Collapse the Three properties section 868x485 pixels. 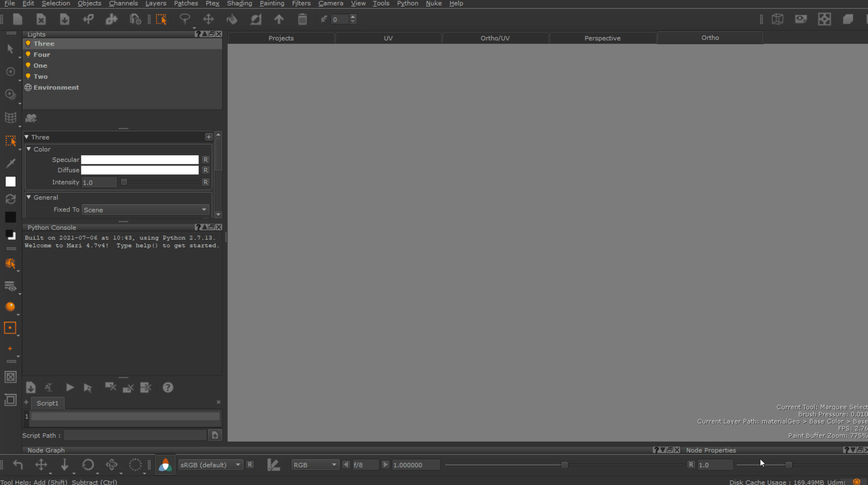27,137
